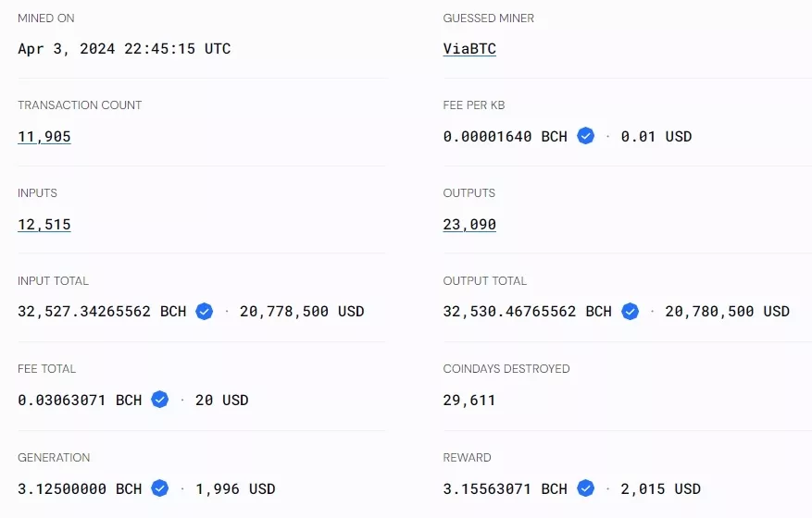Screen dimensions: 812x518
Task: Click the 0.00001640 BCH fee amount
Action: pos(505,137)
